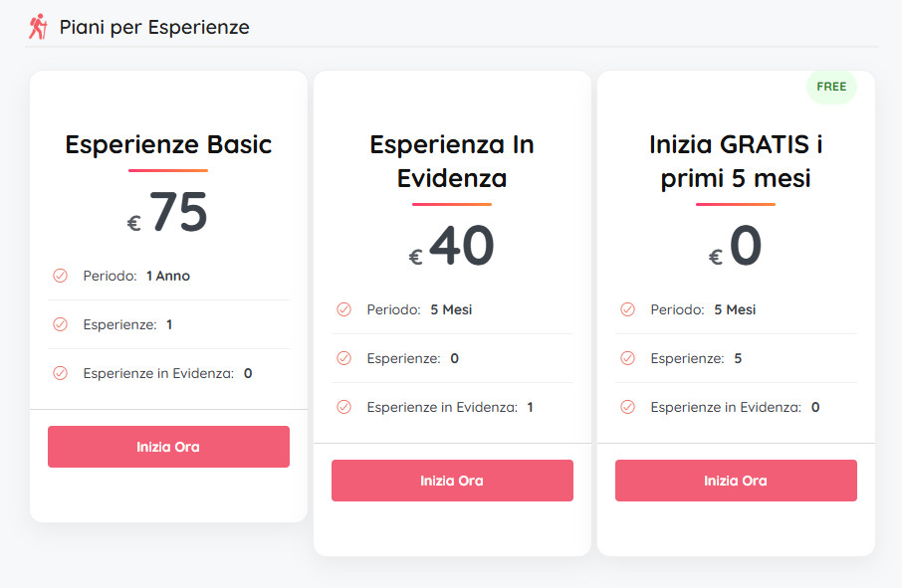This screenshot has height=588, width=902.
Task: Select the Esperienze Basic title
Action: pos(168,144)
